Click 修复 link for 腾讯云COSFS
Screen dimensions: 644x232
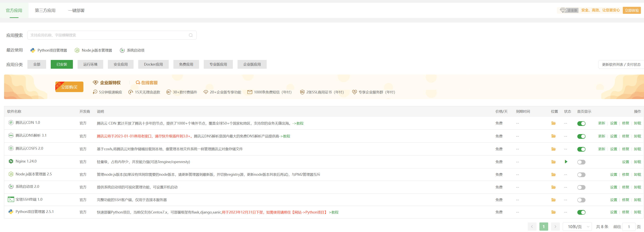pos(626,149)
